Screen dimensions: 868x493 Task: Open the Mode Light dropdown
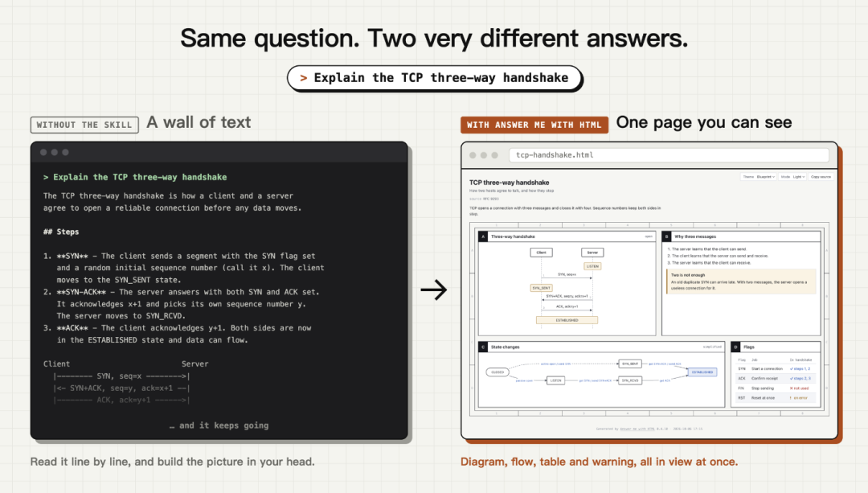coord(792,177)
